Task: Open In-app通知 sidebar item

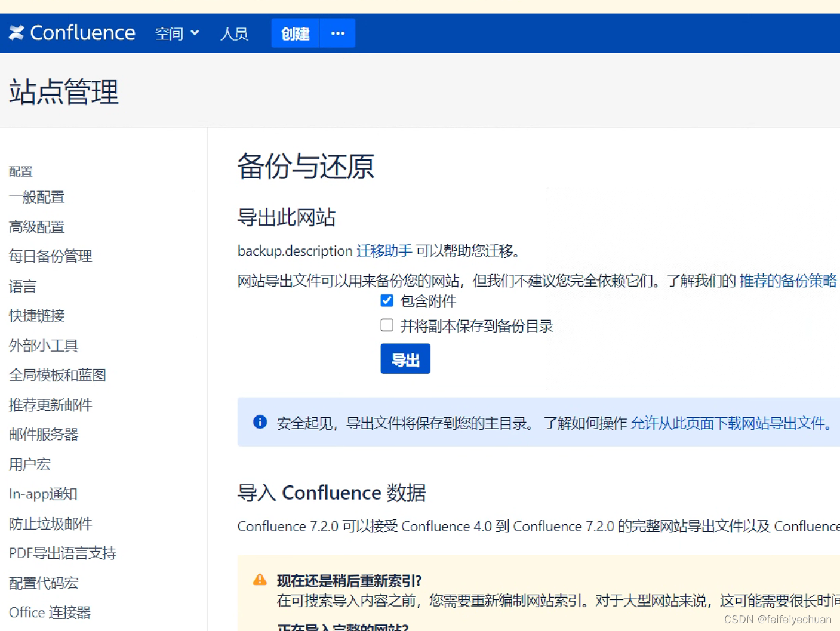Action: [x=43, y=494]
